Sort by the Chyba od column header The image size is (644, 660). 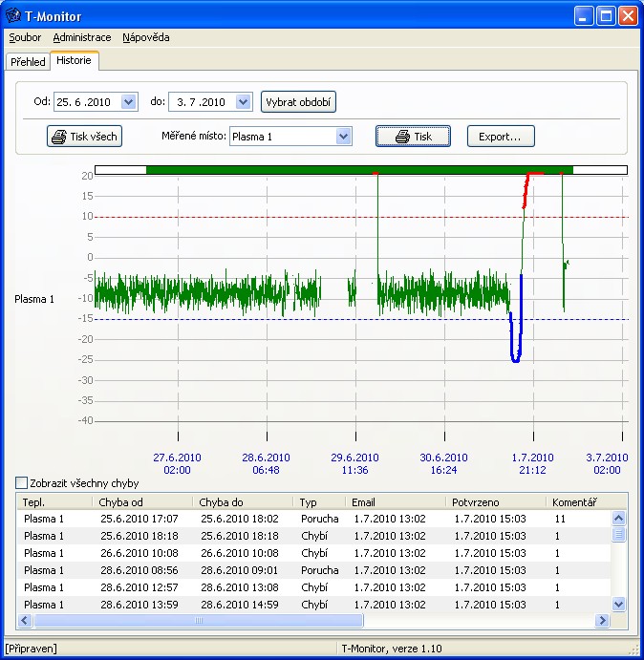click(x=142, y=502)
